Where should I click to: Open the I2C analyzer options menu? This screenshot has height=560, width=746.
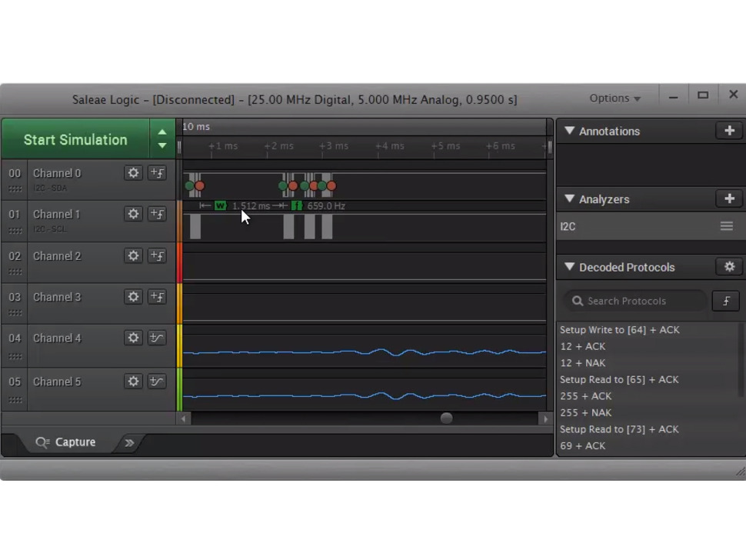(726, 226)
